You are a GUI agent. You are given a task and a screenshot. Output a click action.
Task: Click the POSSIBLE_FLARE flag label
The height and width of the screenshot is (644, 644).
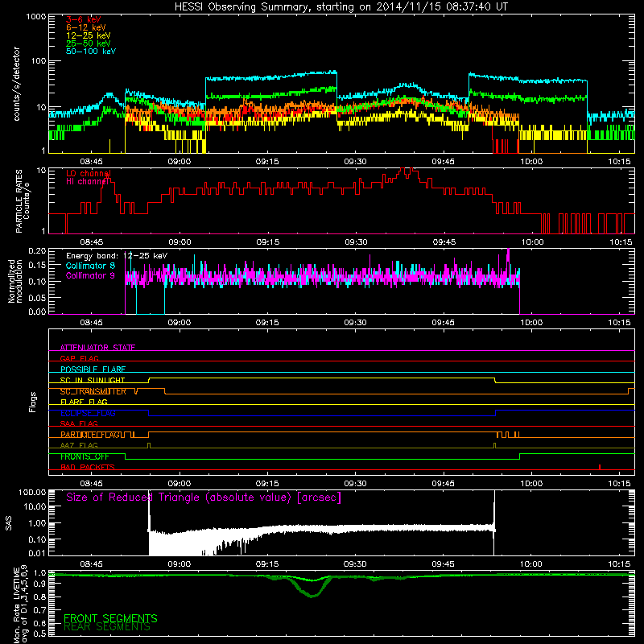pos(93,369)
